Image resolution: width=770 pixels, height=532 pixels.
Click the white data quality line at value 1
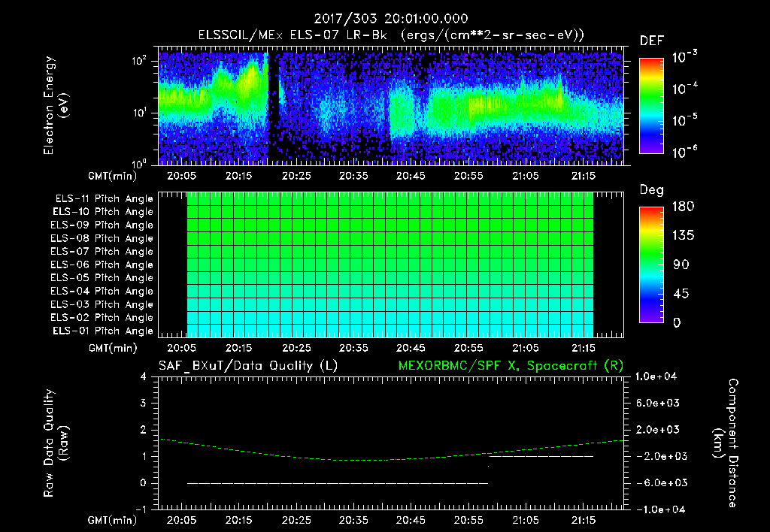coord(541,456)
